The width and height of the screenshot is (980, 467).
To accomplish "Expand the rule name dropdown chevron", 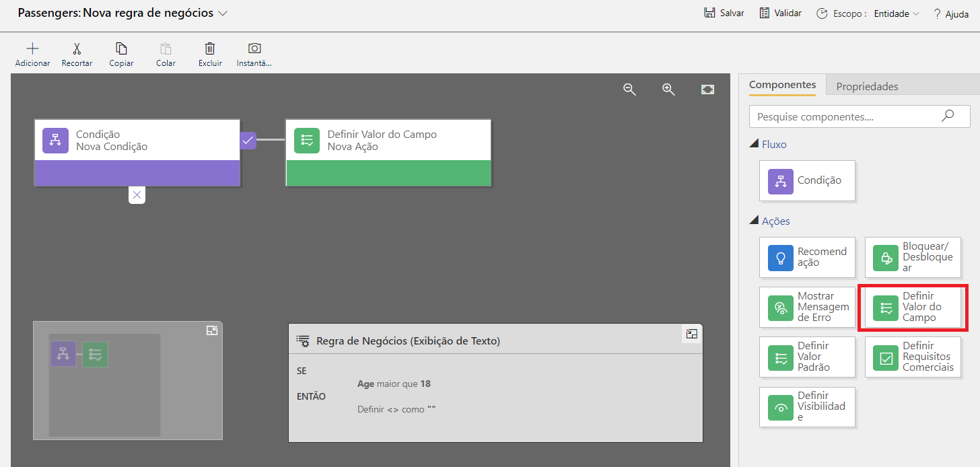I will coord(223,13).
